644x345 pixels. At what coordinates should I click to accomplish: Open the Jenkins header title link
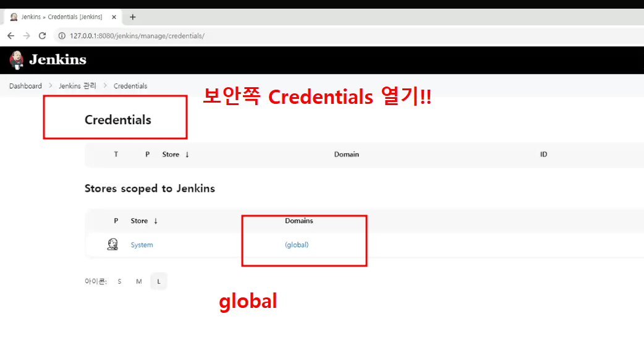point(57,59)
